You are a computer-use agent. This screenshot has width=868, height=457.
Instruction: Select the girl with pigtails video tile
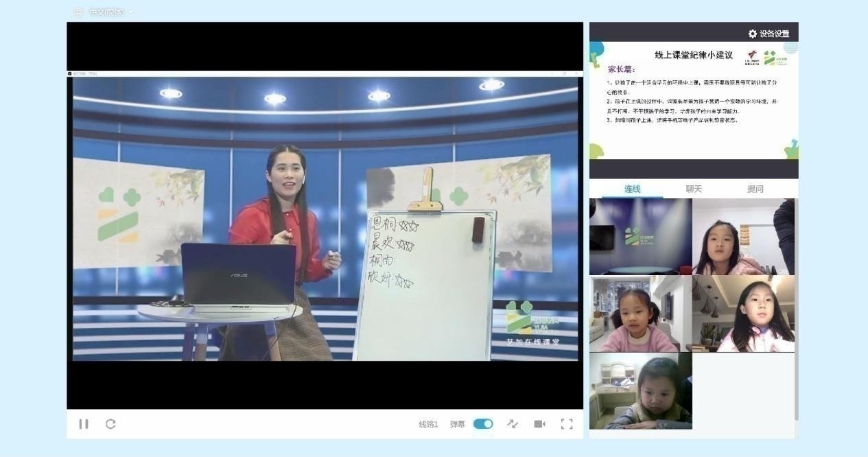(x=640, y=314)
